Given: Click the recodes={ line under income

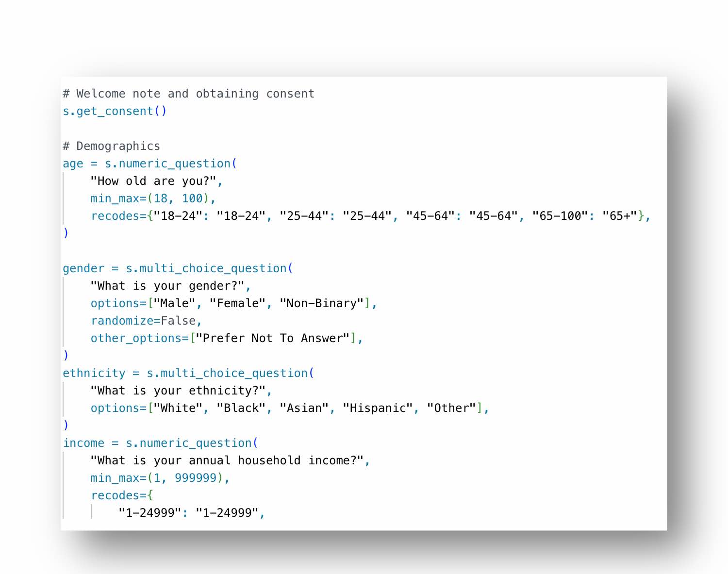Looking at the screenshot, I should (x=121, y=495).
